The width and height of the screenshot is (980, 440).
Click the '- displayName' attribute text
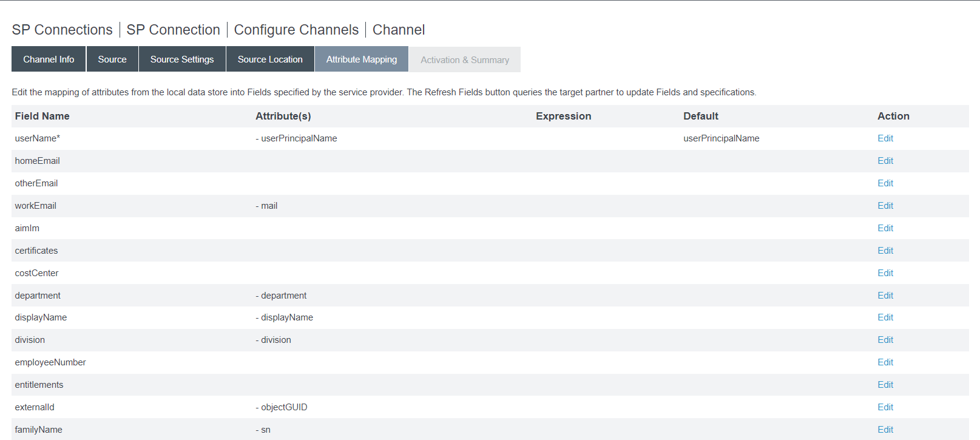284,317
